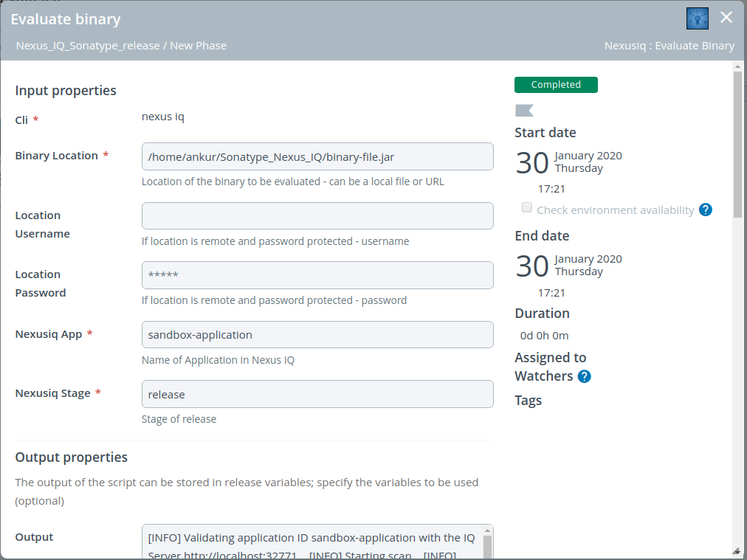Edit the Nexusiq Stage field
The width and height of the screenshot is (747, 560).
pyautogui.click(x=317, y=394)
